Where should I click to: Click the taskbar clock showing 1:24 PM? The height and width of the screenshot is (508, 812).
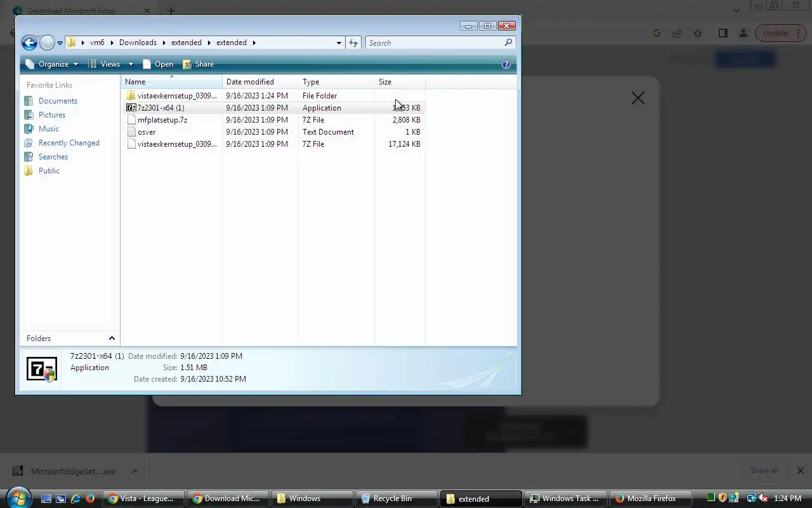pos(787,498)
